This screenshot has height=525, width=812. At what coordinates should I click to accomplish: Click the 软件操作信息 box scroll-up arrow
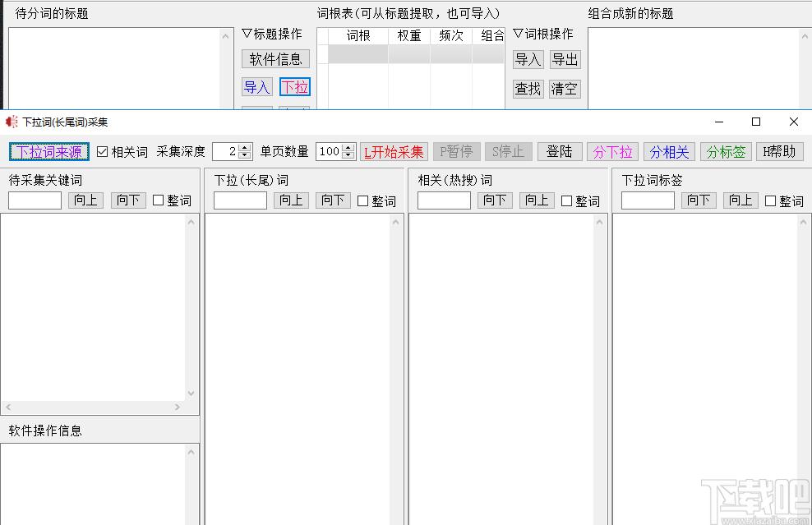point(191,452)
